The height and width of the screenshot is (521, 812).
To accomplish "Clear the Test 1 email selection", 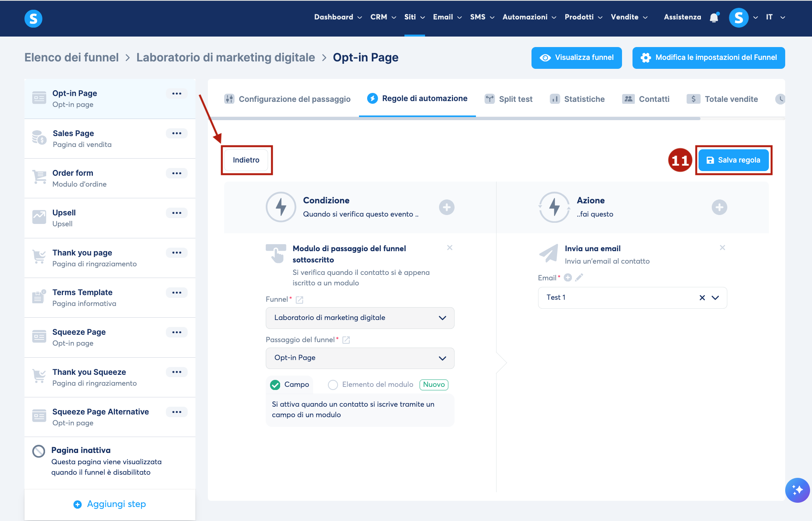I will (x=702, y=298).
